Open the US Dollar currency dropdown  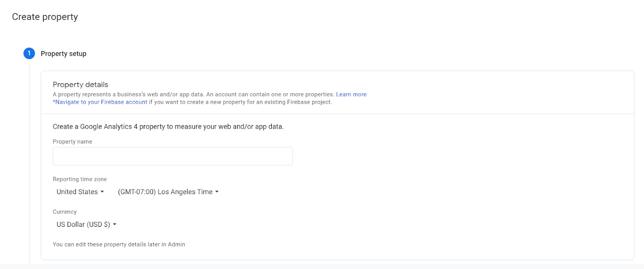point(86,224)
